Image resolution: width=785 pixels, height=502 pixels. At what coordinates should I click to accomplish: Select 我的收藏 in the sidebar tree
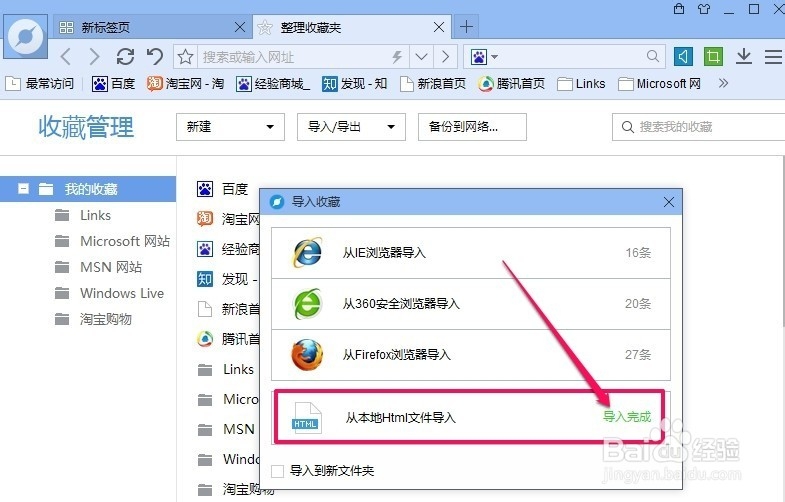pyautogui.click(x=88, y=189)
